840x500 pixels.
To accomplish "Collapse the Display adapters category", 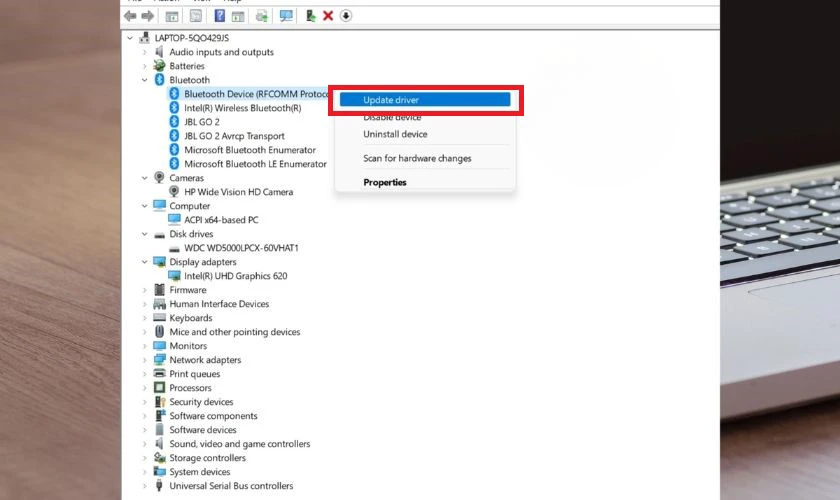I will 144,262.
